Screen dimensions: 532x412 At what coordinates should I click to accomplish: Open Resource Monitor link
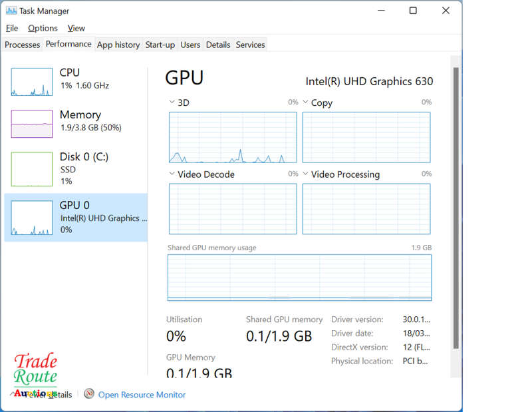click(x=142, y=395)
